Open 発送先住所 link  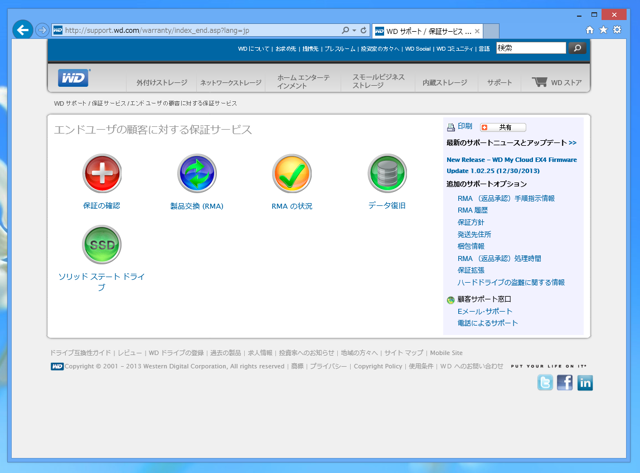[x=474, y=234]
